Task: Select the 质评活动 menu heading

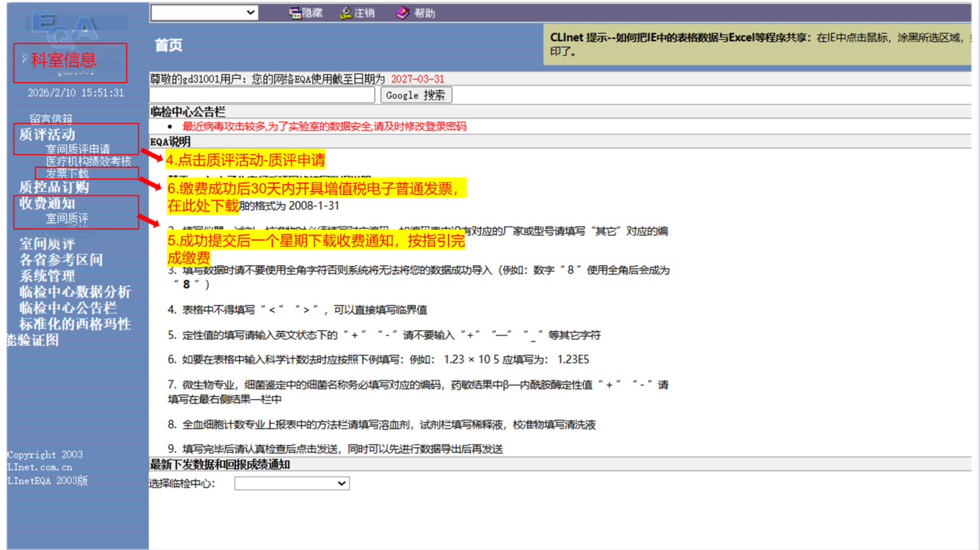Action: pyautogui.click(x=47, y=134)
